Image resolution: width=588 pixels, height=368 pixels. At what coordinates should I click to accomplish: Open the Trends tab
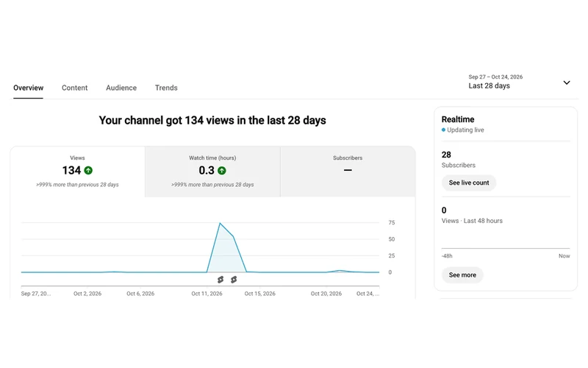coord(166,88)
